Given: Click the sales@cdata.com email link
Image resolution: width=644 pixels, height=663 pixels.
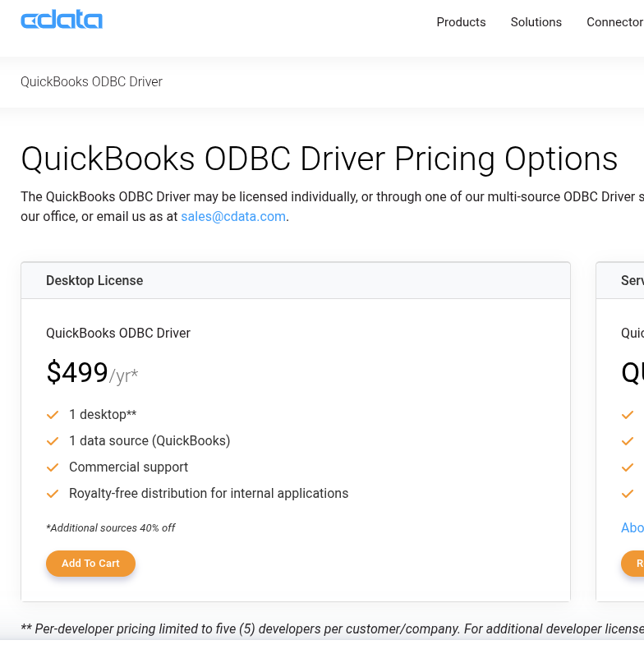Looking at the screenshot, I should coord(233,217).
